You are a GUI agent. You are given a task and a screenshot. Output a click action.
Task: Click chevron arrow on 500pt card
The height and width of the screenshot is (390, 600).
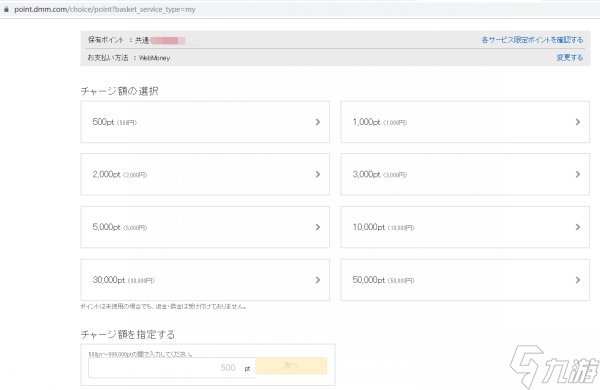coord(318,122)
